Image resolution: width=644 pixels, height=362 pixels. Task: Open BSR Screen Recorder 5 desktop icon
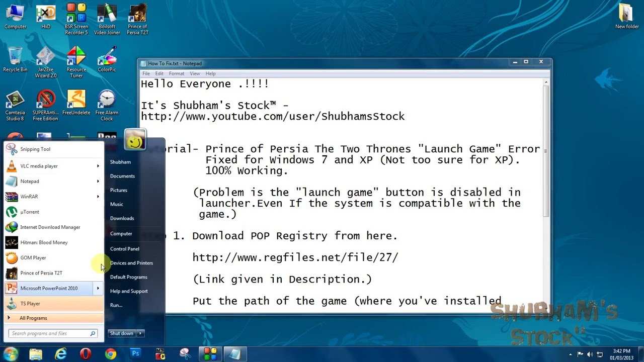[76, 19]
